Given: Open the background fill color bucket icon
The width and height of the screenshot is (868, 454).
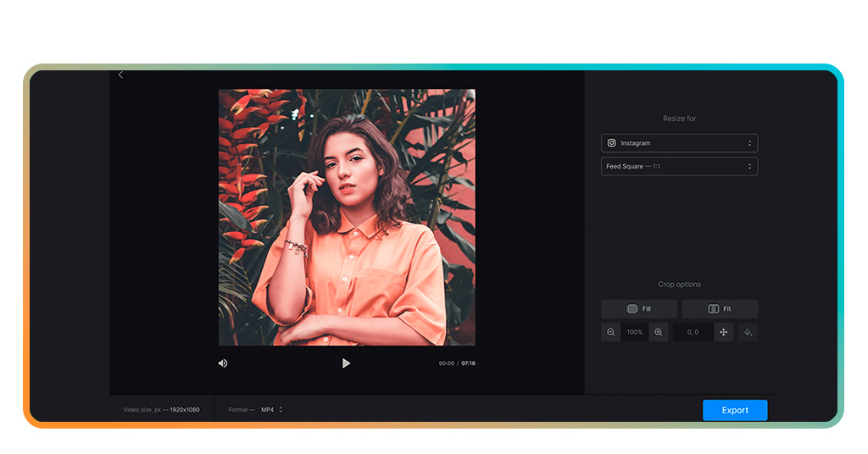Looking at the screenshot, I should [x=748, y=332].
